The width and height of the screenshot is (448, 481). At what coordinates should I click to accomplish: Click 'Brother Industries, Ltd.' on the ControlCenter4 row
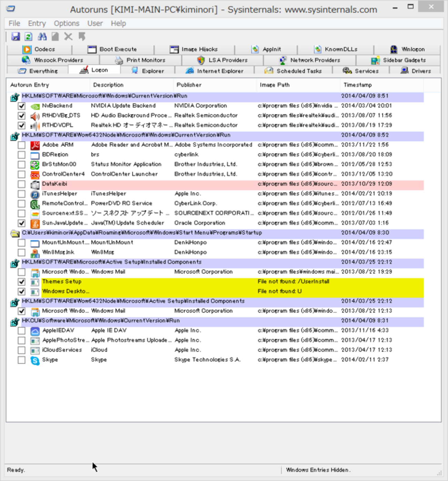point(206,174)
